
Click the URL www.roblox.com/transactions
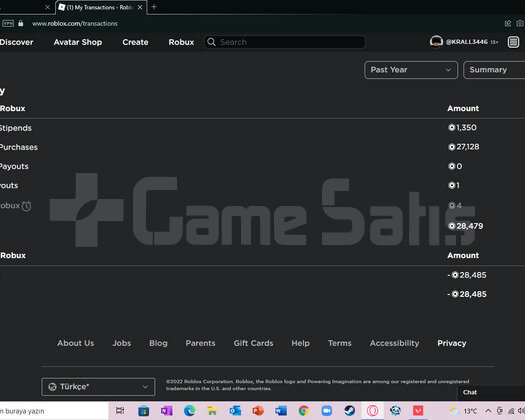(75, 23)
